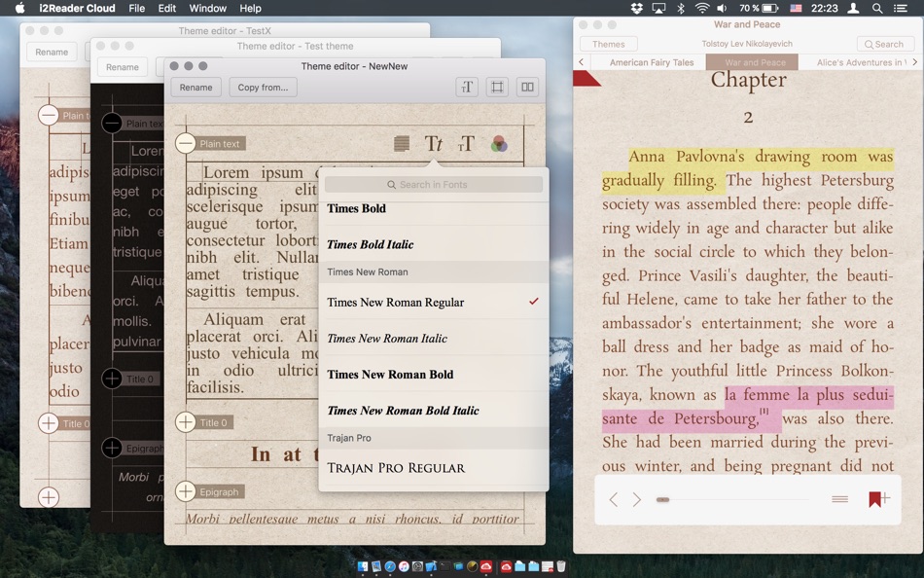This screenshot has height=578, width=924.
Task: Open the Apple menu
Action: [19, 8]
